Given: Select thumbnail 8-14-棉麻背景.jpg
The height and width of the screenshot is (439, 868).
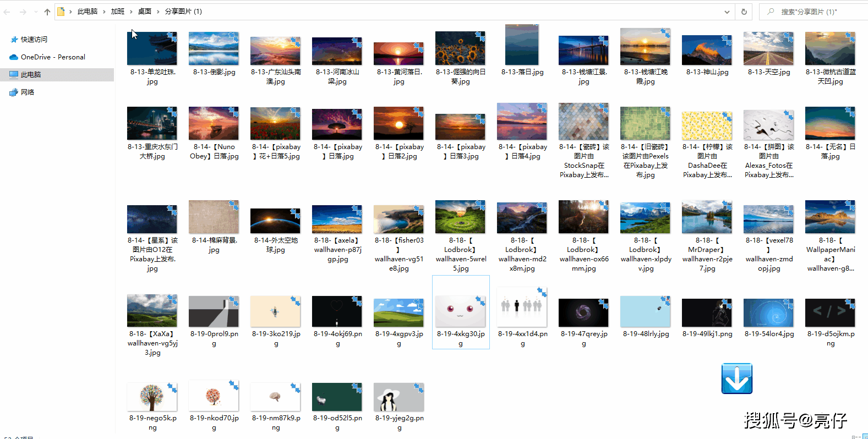Looking at the screenshot, I should pyautogui.click(x=214, y=217).
